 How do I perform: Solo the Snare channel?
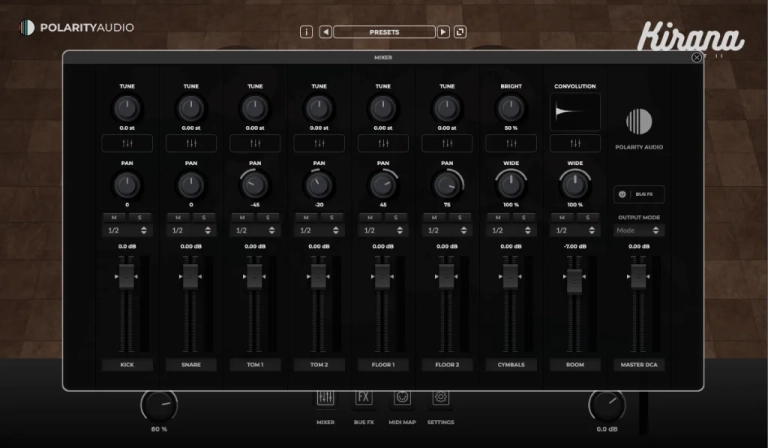pos(204,217)
